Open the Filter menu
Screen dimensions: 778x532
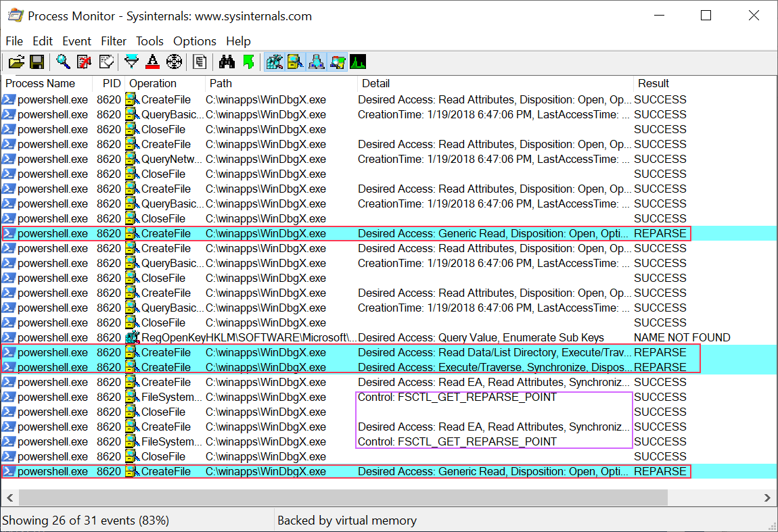[114, 41]
